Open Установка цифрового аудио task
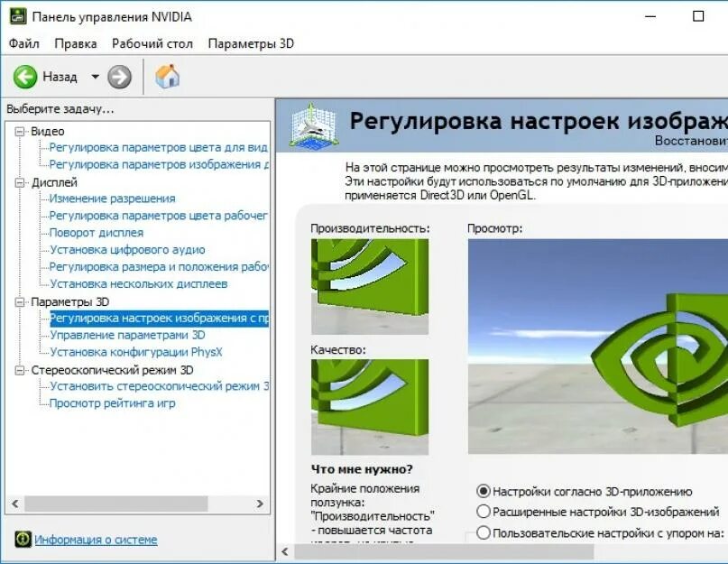 click(x=127, y=250)
